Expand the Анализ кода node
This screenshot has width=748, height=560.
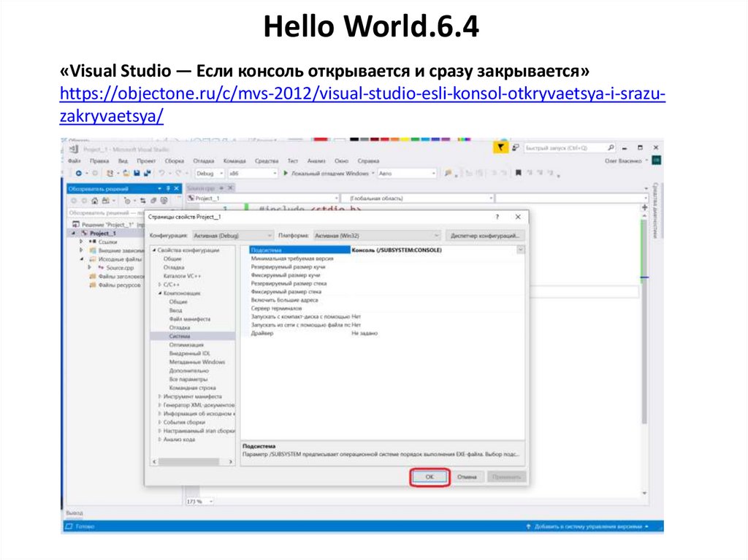click(160, 440)
